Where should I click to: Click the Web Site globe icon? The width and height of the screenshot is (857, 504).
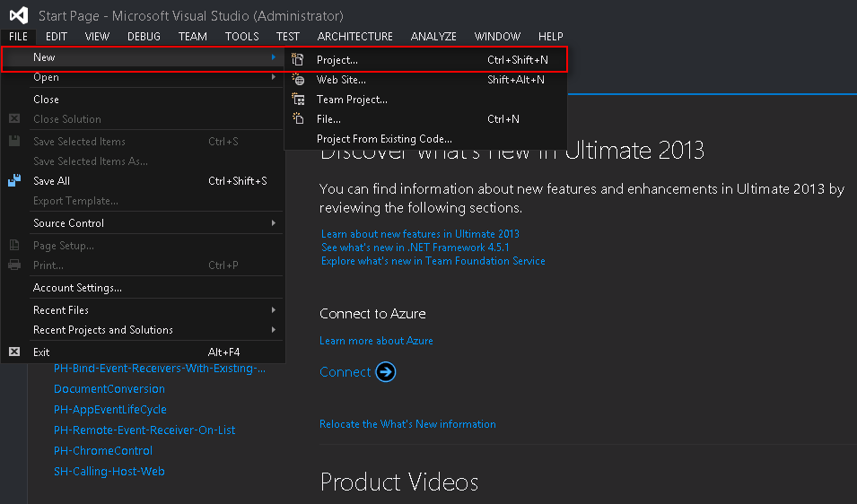299,80
